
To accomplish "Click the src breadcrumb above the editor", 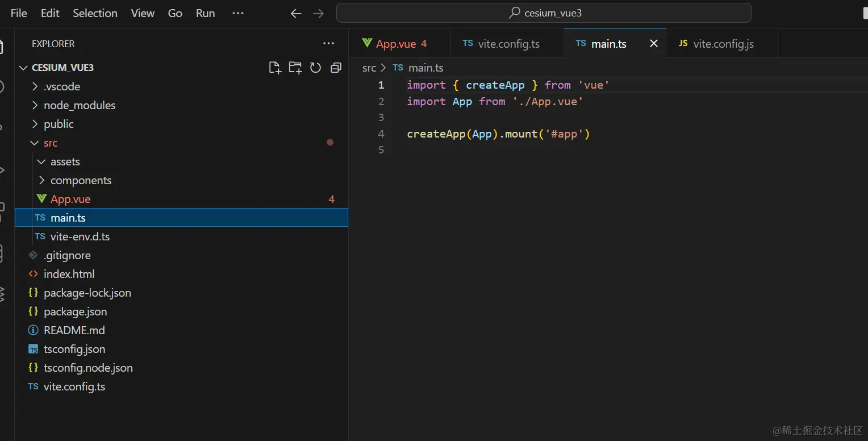I will point(369,68).
